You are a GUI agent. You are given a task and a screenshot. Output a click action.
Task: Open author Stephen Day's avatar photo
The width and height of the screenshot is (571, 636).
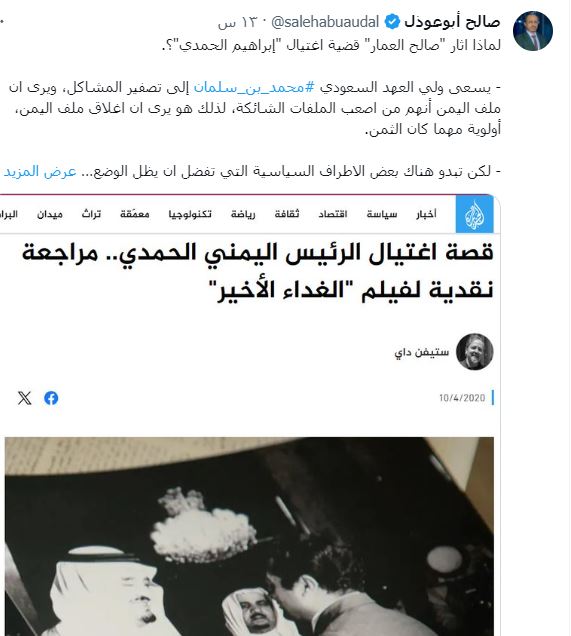click(474, 352)
